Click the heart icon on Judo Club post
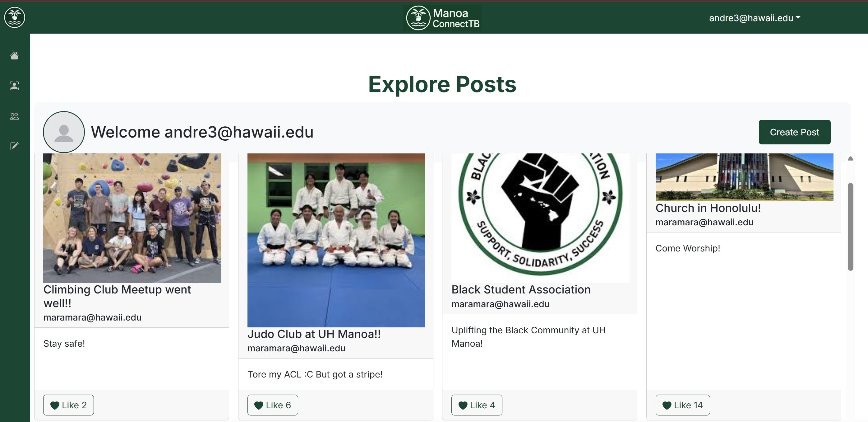The height and width of the screenshot is (422, 868). (x=258, y=405)
